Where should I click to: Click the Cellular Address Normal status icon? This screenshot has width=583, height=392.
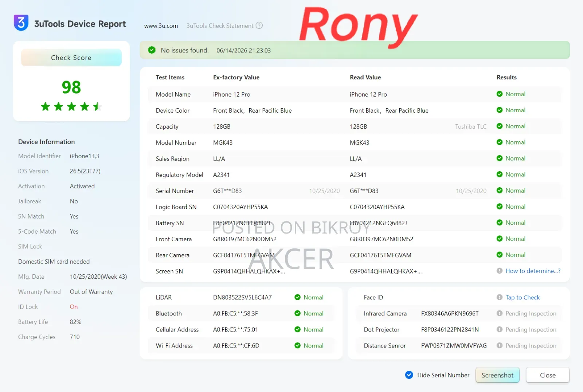pos(297,329)
